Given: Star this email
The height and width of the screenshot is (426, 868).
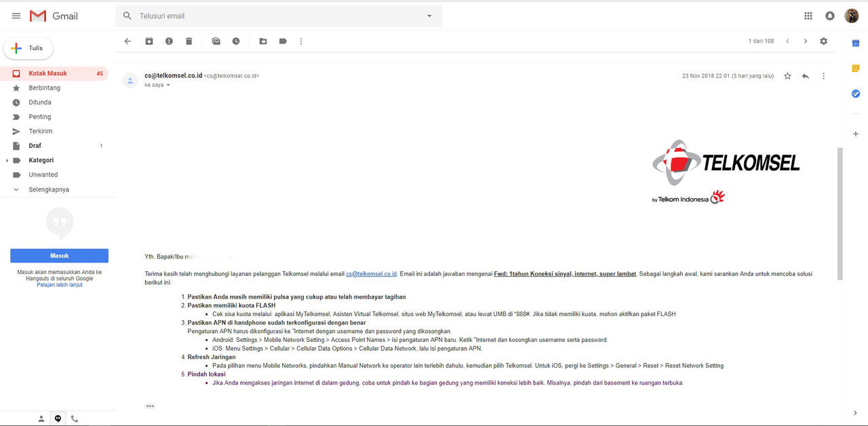Looking at the screenshot, I should coord(787,76).
